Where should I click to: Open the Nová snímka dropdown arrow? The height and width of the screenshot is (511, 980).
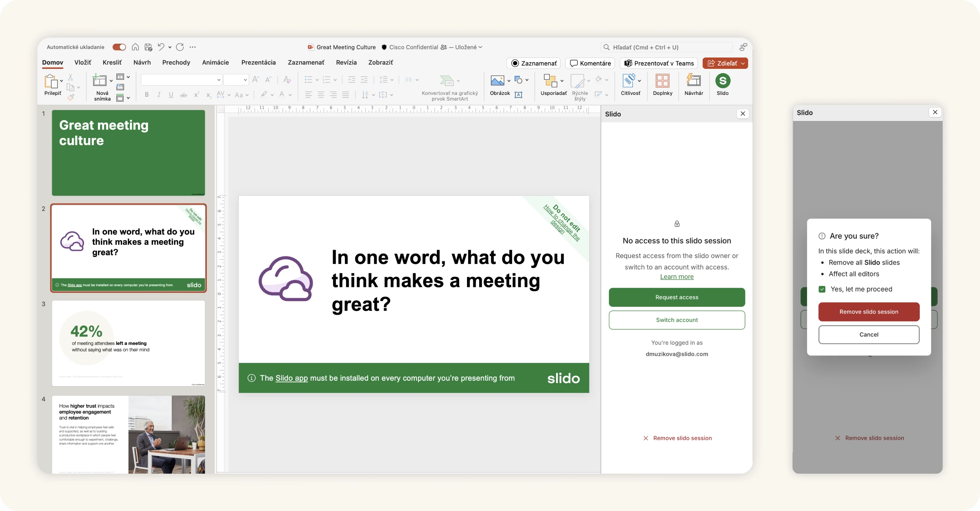click(111, 81)
